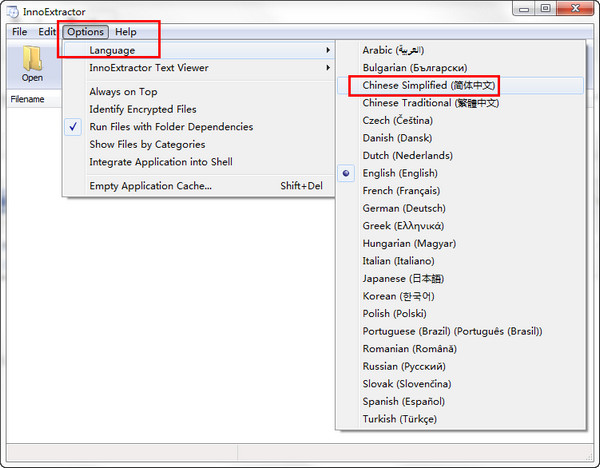Click the Open folder icon in toolbar

point(32,64)
